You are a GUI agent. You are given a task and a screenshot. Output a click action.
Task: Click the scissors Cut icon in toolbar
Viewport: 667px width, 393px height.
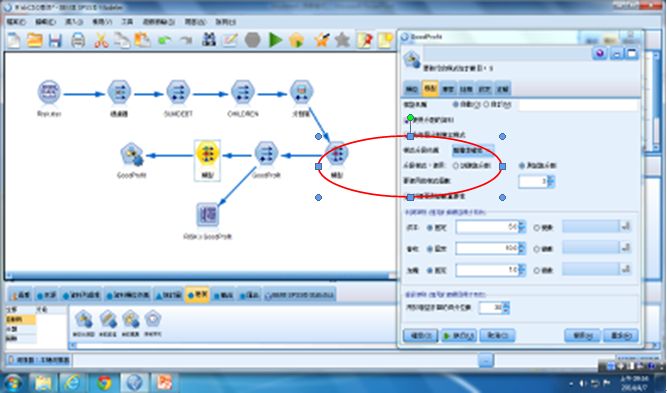(101, 40)
